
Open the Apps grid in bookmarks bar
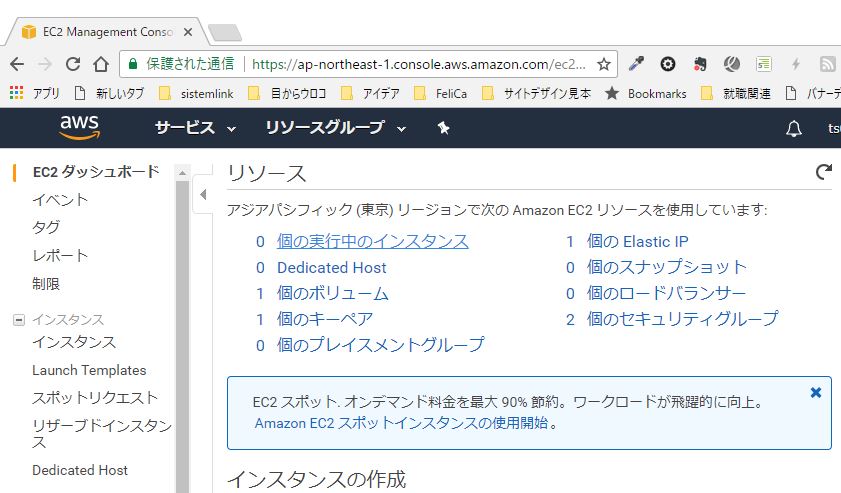tap(17, 93)
